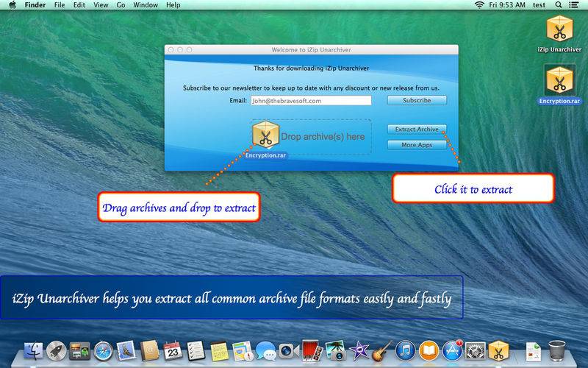Image resolution: width=588 pixels, height=368 pixels.
Task: Click the clock Fri 9:53 AM
Action: click(x=507, y=5)
